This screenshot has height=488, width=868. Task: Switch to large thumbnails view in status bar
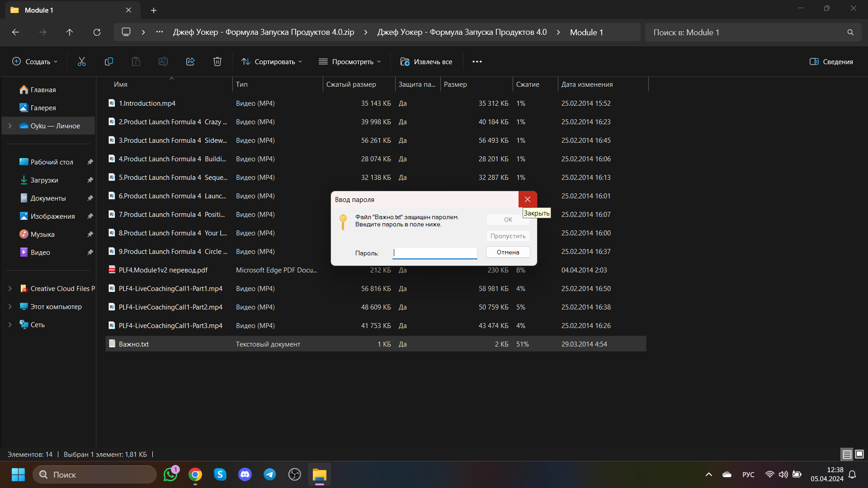tap(859, 454)
